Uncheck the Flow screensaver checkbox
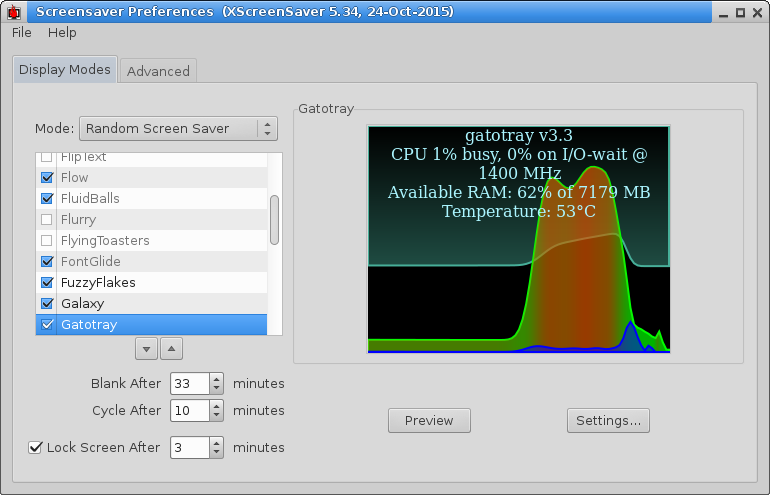Screen dimensions: 770x495 click(47, 177)
